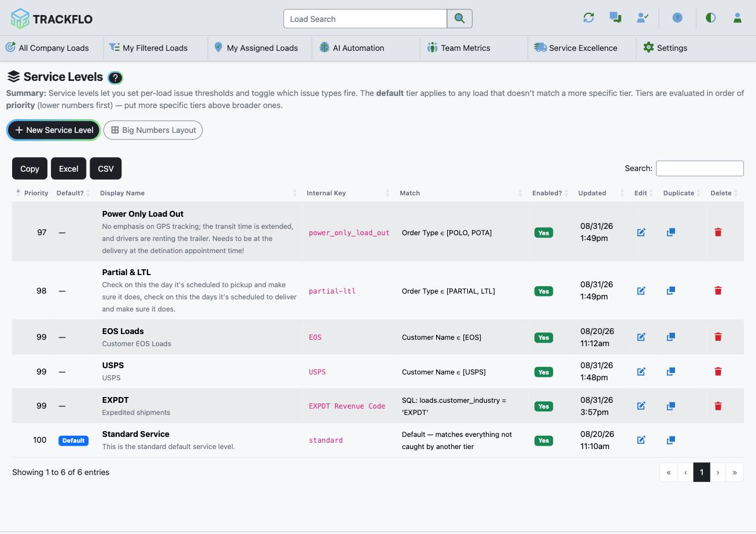
Task: Export table to Excel
Action: coord(68,169)
